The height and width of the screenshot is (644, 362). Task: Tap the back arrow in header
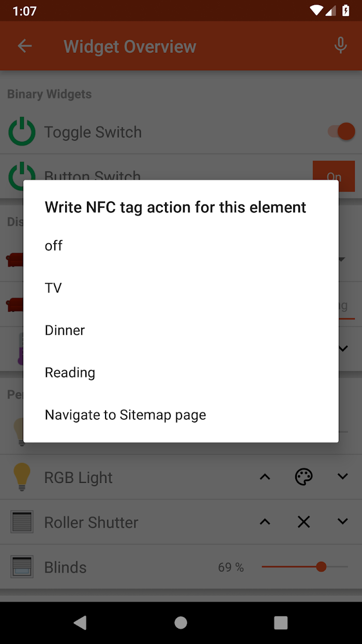click(25, 46)
